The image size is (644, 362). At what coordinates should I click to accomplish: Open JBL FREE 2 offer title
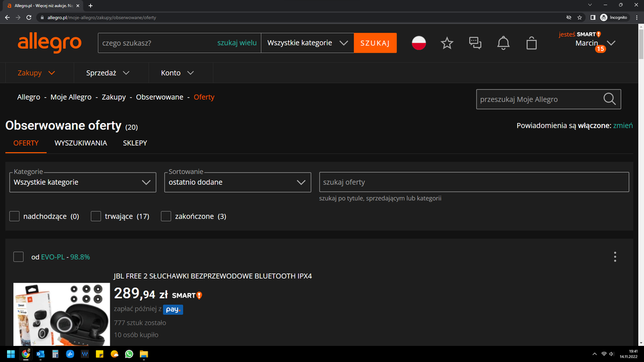point(213,276)
